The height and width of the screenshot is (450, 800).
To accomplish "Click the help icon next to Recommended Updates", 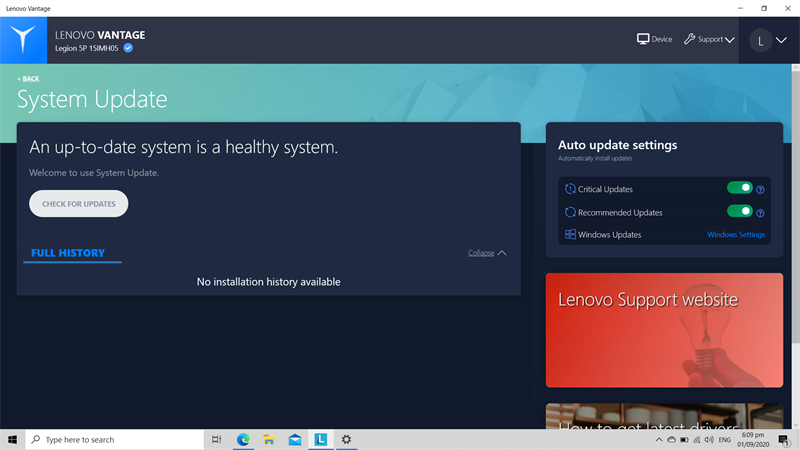I will [760, 213].
